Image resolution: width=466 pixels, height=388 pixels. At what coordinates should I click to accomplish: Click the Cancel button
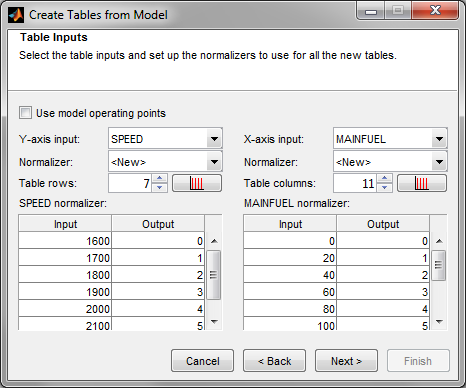pos(203,361)
